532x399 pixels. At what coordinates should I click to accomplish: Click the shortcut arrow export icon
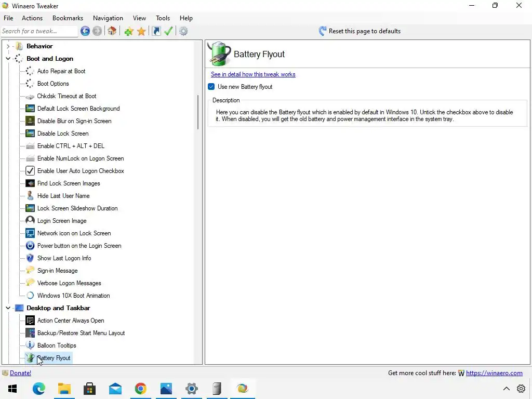(x=156, y=31)
